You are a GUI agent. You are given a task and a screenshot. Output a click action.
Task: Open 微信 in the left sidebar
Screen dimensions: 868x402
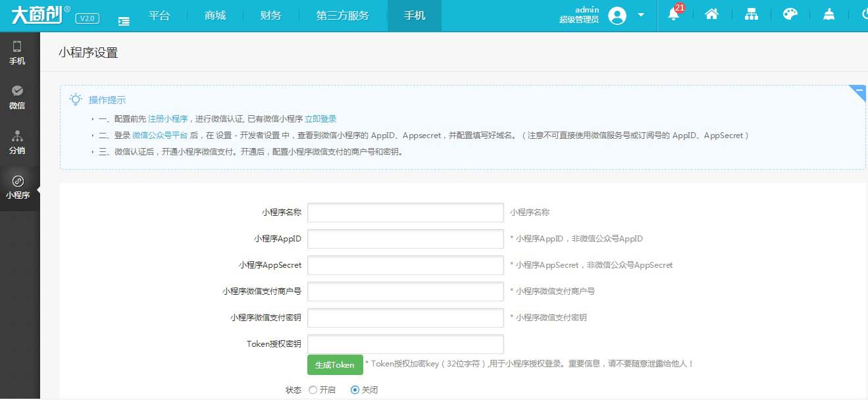click(18, 97)
